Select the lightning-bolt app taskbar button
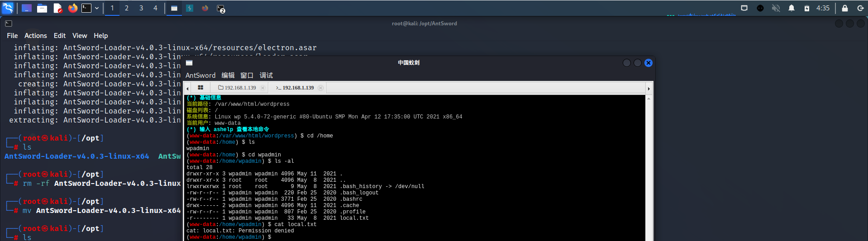This screenshot has height=241, width=868. (x=190, y=8)
